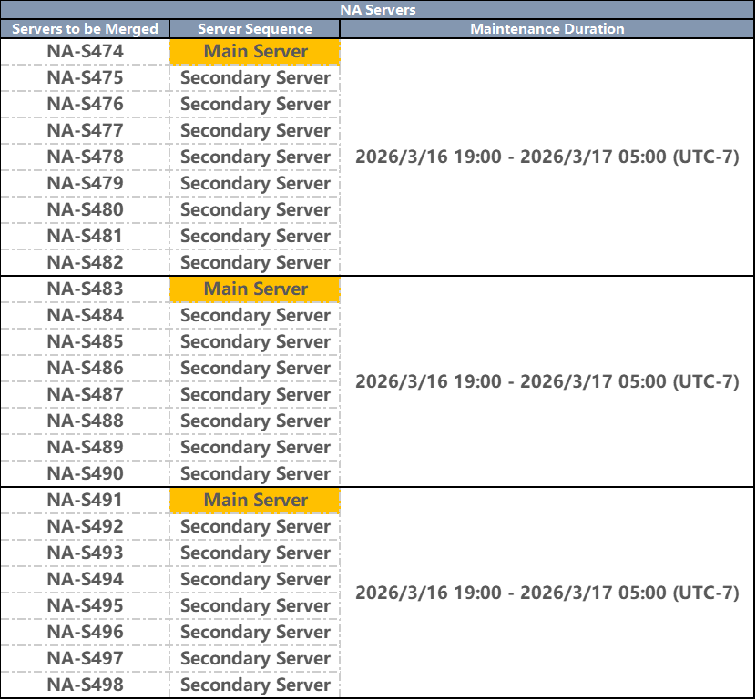Click the NA-S498 server cell
The image size is (756, 700).
[85, 685]
